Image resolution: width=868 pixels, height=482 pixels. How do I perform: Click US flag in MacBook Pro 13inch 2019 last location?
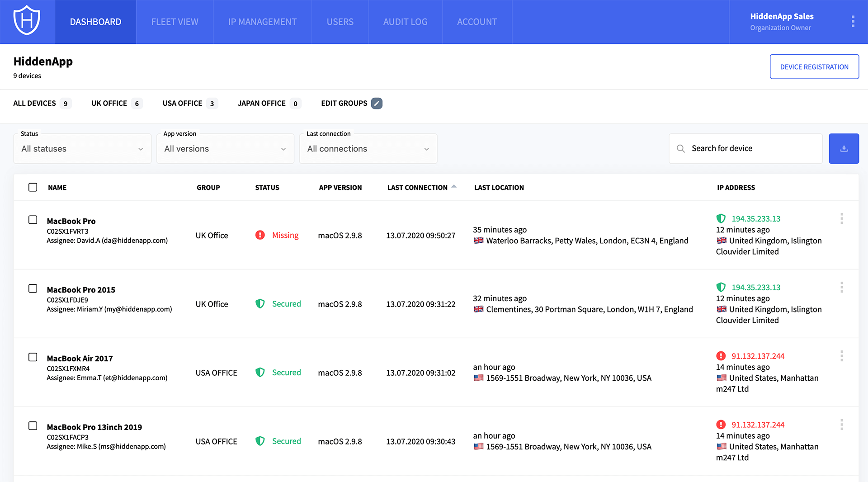(x=478, y=447)
